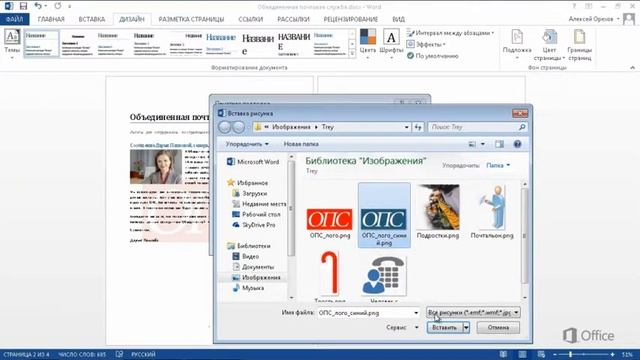The image size is (640, 360).
Task: Select the first document formatting style thumbnail
Action: pyautogui.click(x=41, y=43)
